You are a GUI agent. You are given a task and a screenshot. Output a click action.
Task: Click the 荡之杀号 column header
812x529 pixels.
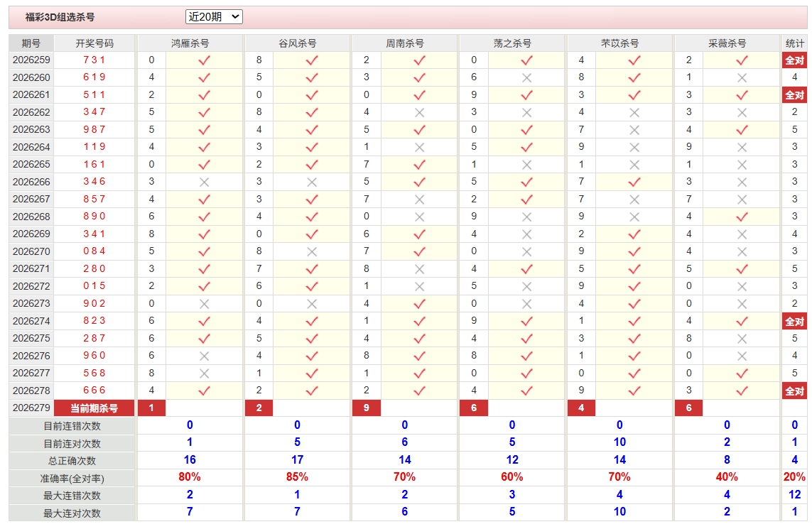pos(512,43)
